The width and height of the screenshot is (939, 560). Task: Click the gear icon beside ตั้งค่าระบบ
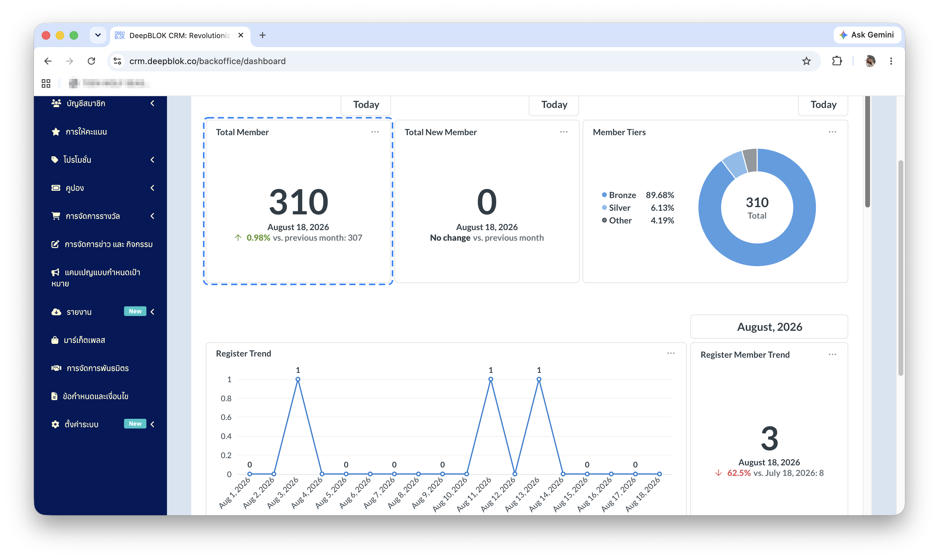coord(55,424)
